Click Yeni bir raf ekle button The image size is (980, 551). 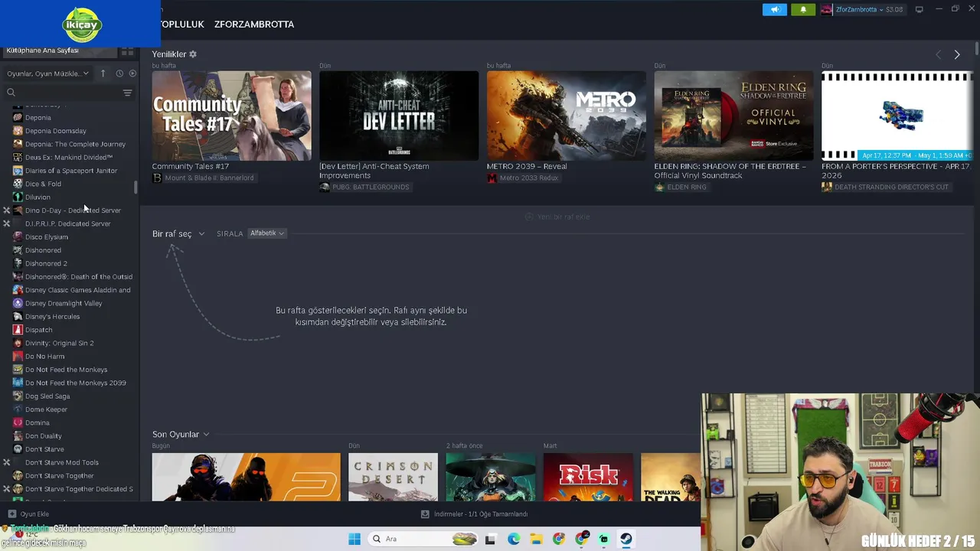click(557, 217)
